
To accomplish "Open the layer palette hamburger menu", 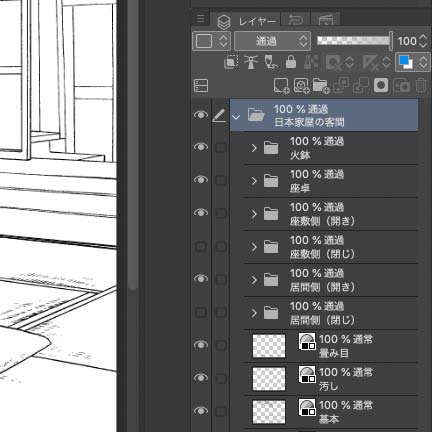I will (200, 19).
